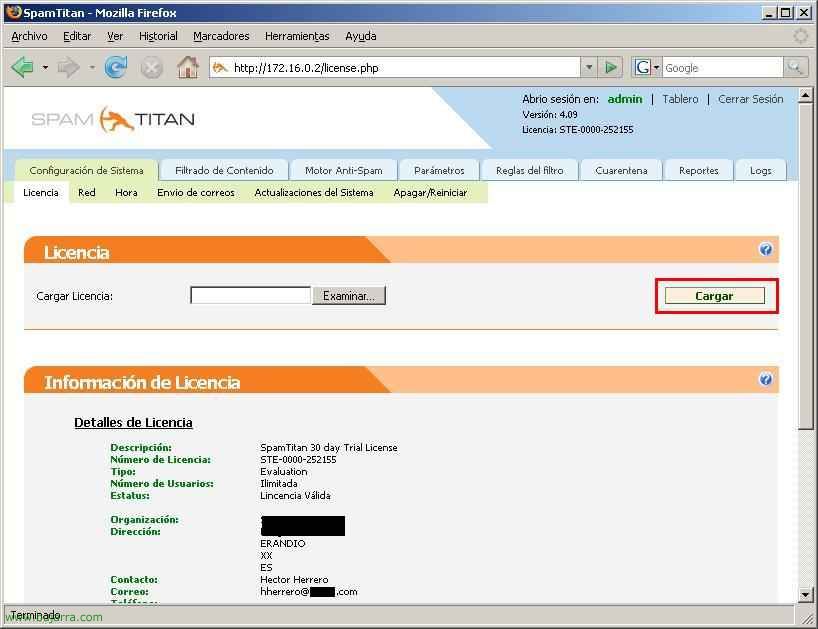Click the page scrollbar up arrow
Screen dimensions: 818x629
[x=805, y=95]
